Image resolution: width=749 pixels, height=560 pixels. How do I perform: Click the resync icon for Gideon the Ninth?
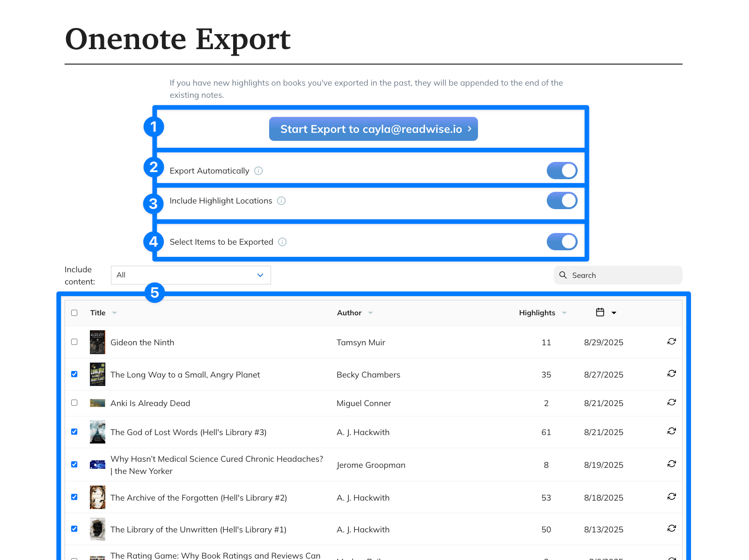pos(672,342)
